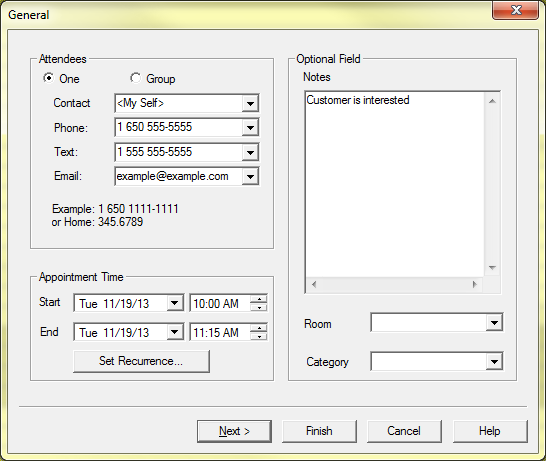Increase the Start time with up spinner

tap(259, 299)
